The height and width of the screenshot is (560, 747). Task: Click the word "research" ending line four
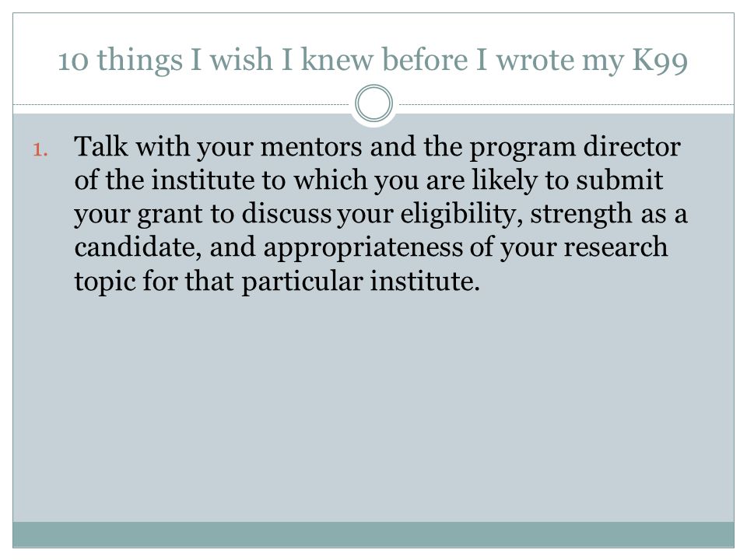[615, 247]
